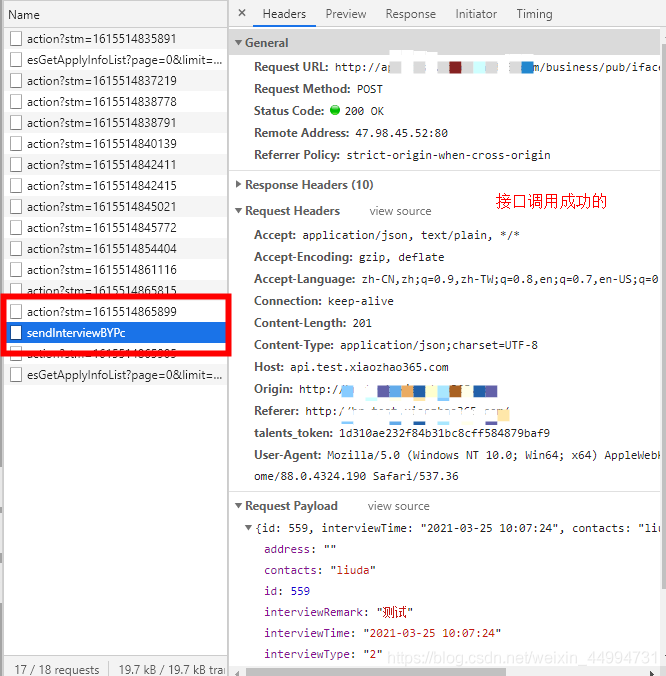Switch to the Preview tab

coord(346,14)
